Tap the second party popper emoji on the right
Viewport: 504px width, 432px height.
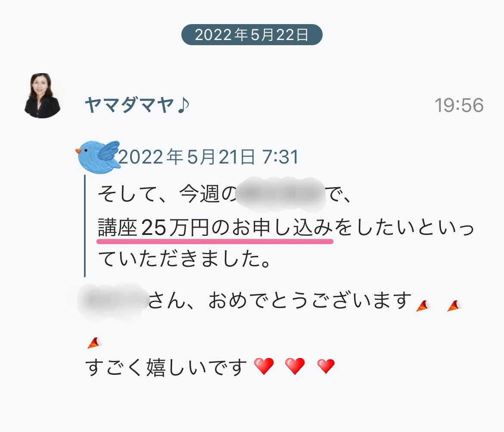point(454,306)
